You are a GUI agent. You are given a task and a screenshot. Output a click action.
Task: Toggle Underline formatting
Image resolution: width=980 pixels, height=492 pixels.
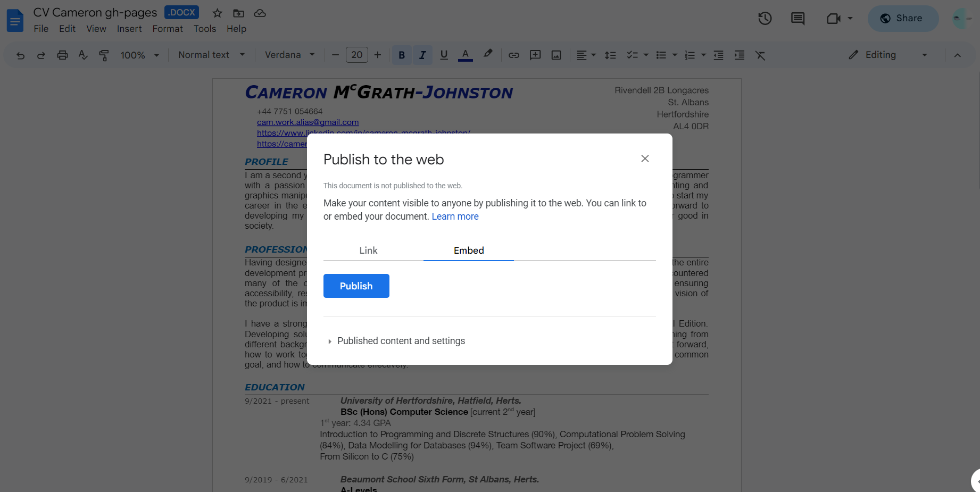click(x=444, y=55)
